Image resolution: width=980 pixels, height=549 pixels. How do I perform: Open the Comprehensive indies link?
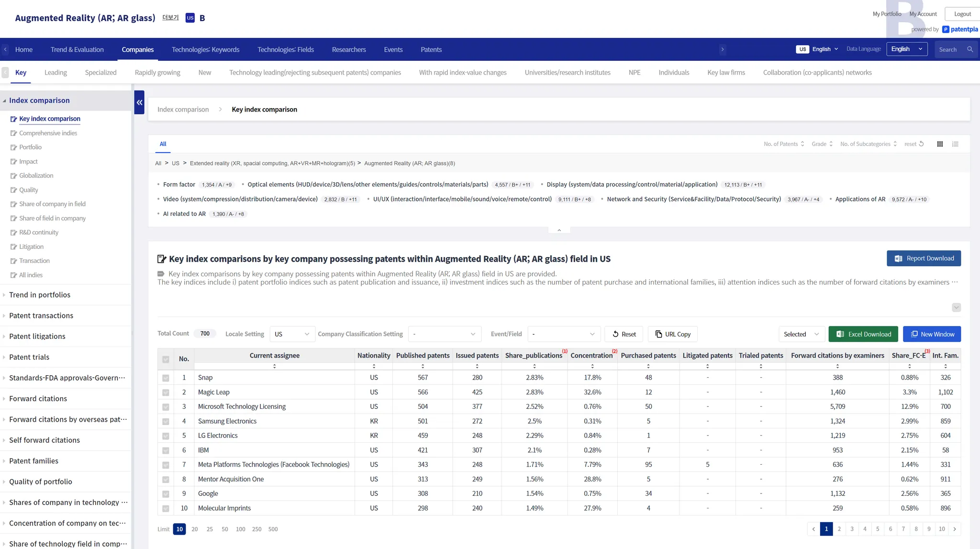tap(48, 133)
